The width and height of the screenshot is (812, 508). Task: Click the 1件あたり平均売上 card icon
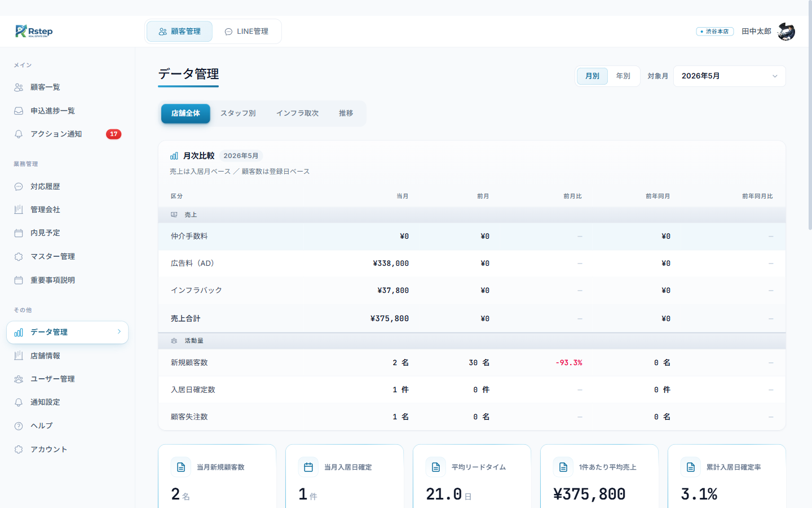coord(563,467)
